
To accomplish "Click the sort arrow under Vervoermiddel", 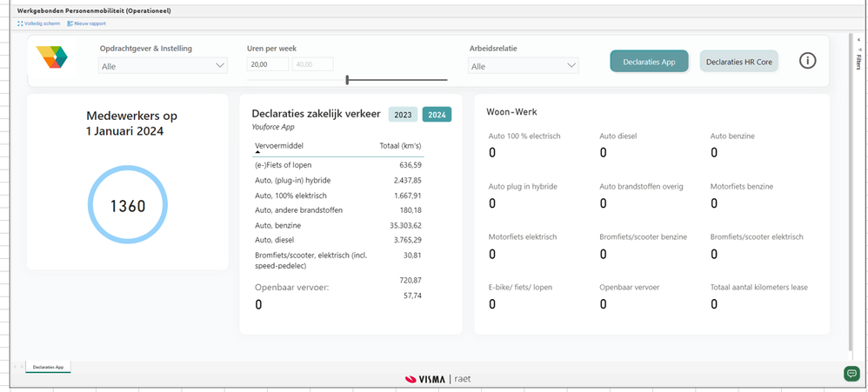I will coord(257,153).
